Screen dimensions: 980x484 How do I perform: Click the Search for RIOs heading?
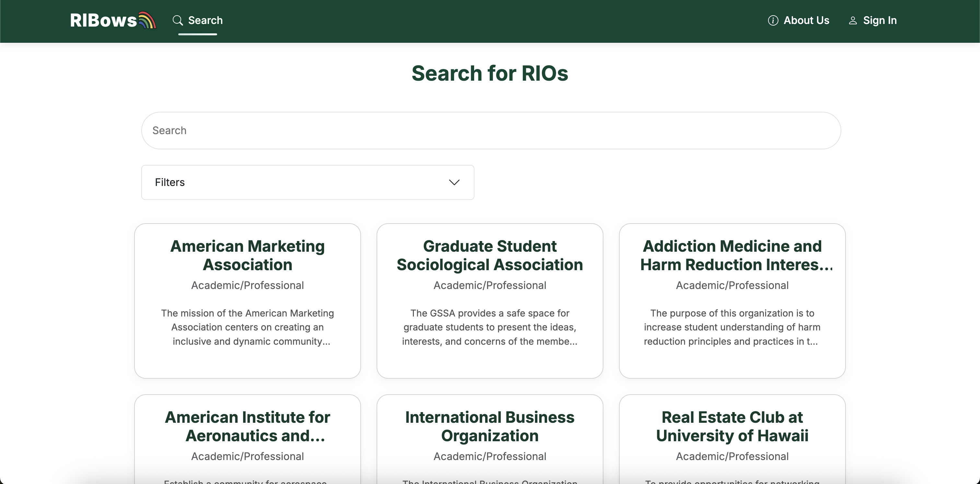coord(490,73)
